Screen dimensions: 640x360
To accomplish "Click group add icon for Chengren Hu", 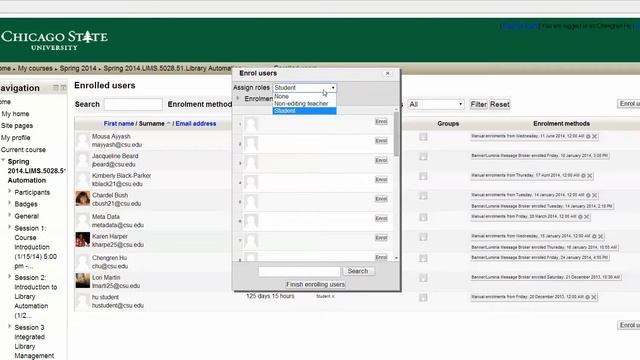I will point(423,258).
